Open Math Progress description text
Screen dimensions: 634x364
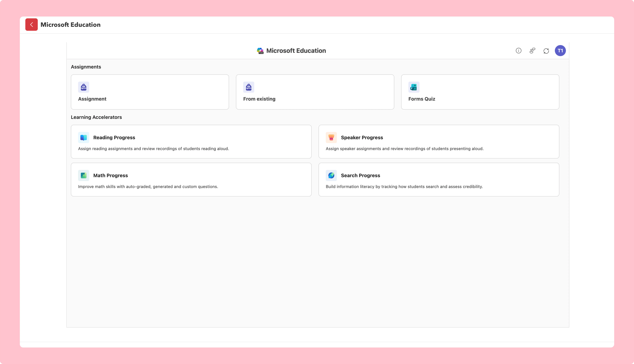(148, 187)
